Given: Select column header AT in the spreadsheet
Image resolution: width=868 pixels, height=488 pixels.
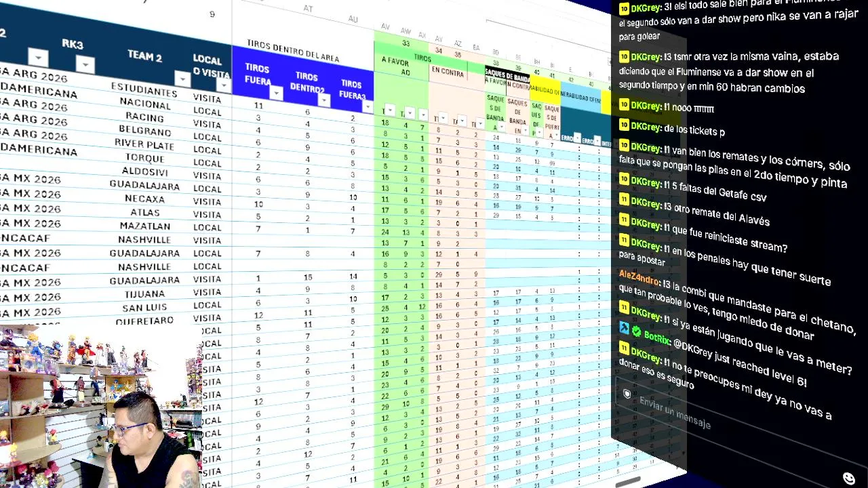Looking at the screenshot, I should (308, 8).
